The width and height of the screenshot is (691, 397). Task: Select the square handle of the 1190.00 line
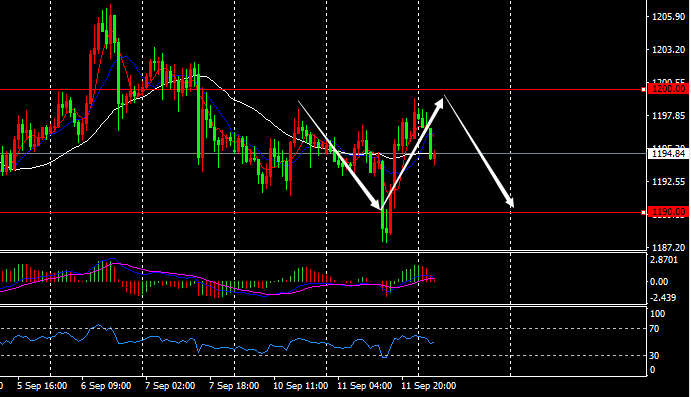[643, 213]
